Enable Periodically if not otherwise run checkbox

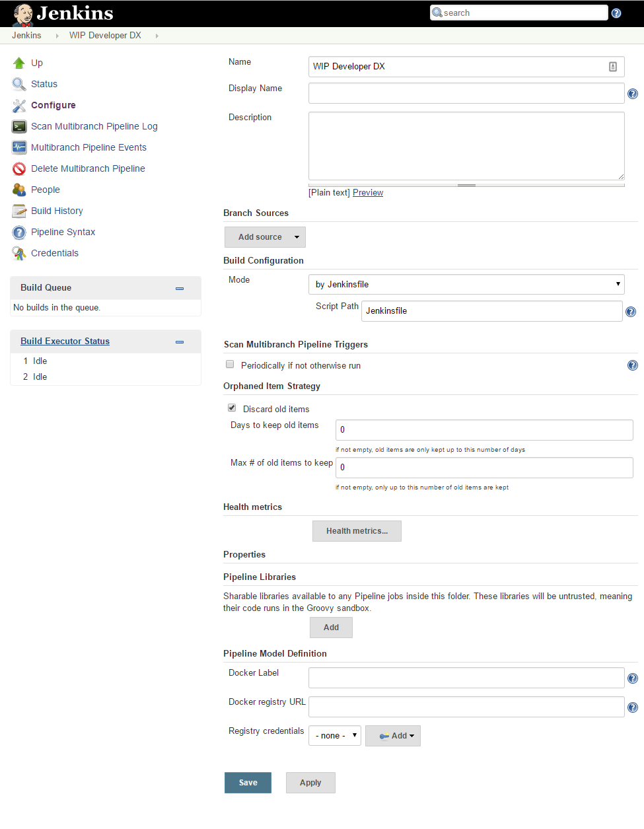[x=230, y=364]
